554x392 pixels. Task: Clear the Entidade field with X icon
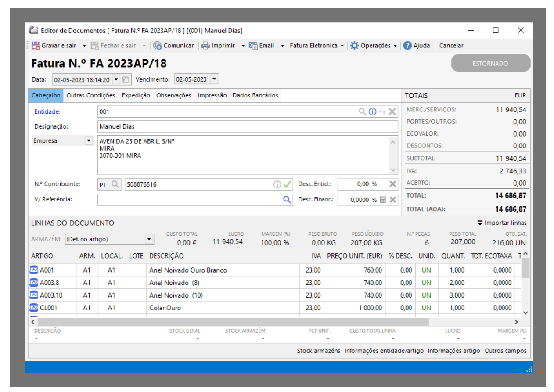(392, 111)
